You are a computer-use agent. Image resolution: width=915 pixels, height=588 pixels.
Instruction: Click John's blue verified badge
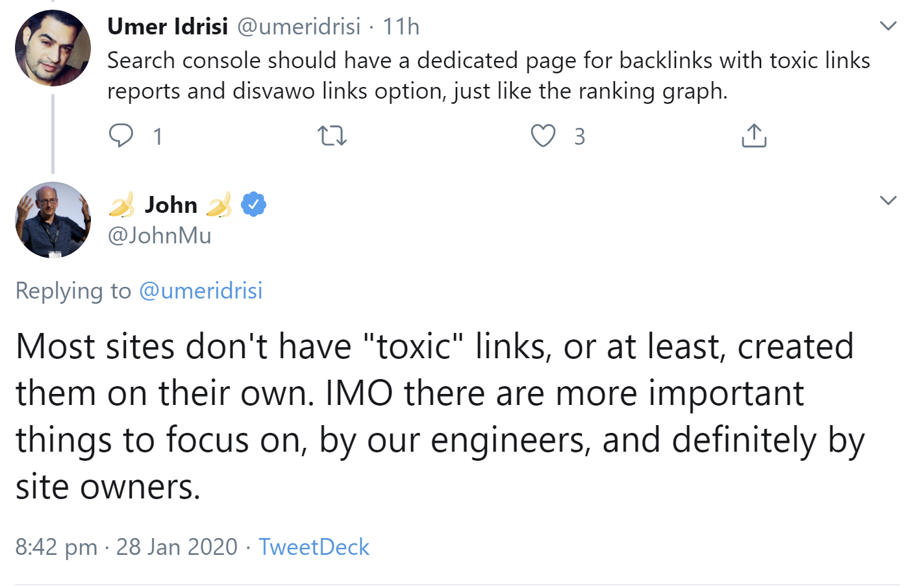253,204
